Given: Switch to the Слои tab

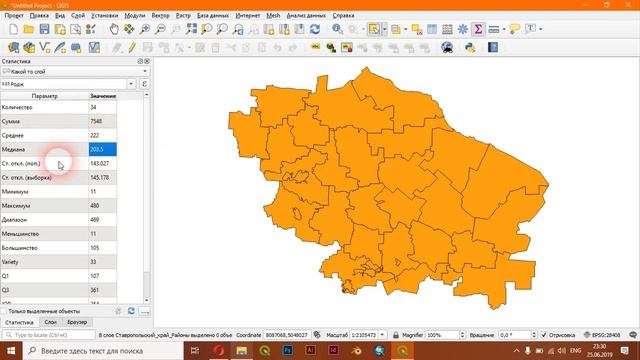Looking at the screenshot, I should point(50,322).
